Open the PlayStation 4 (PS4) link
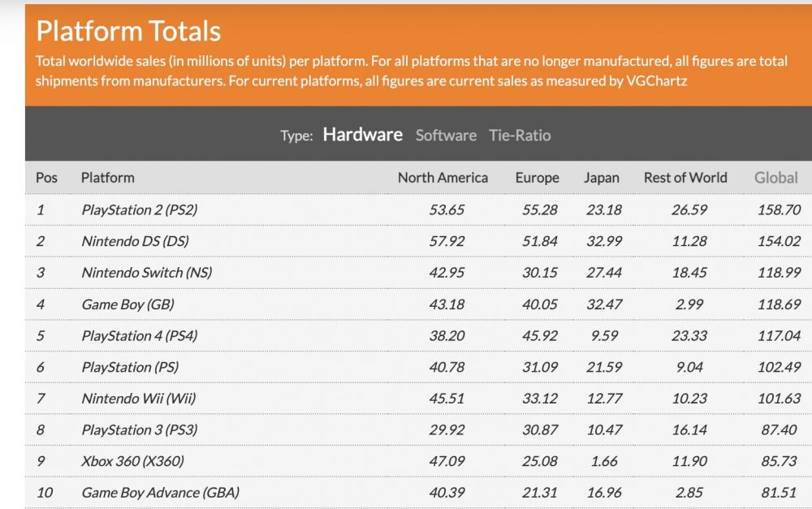This screenshot has height=509, width=812. pyautogui.click(x=140, y=335)
